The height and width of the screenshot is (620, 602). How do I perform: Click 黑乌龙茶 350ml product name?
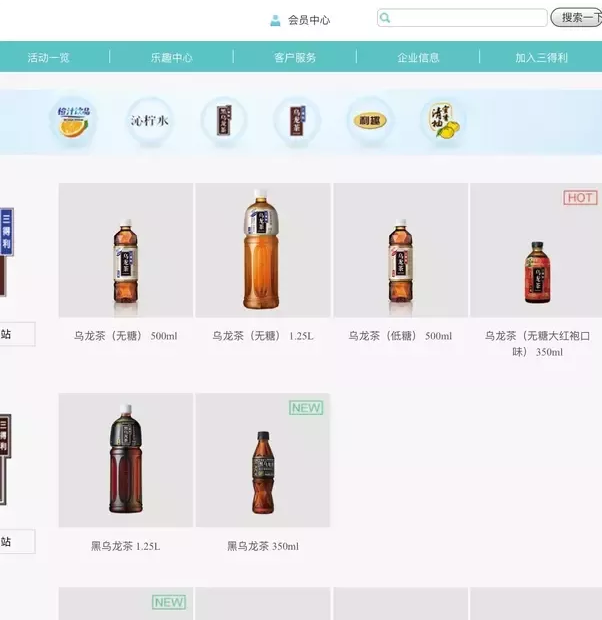[x=263, y=546]
